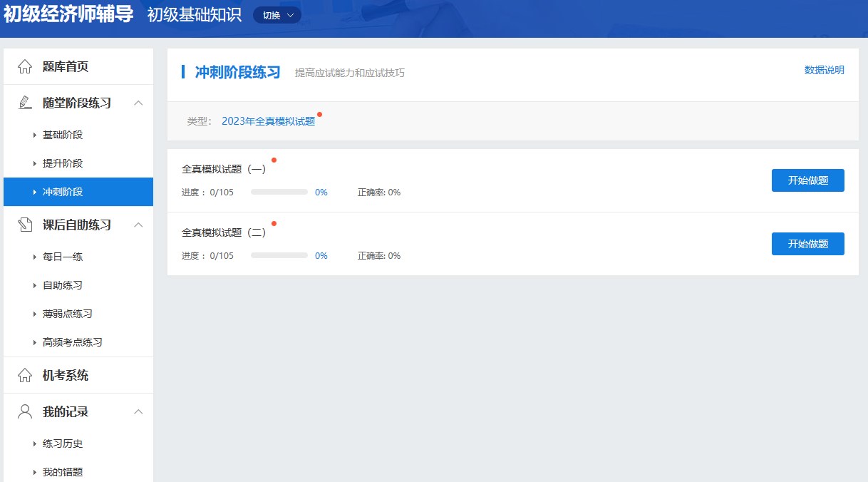868x482 pixels.
Task: Click the pencil icon beside 随堂阶段练习
Action: point(25,103)
